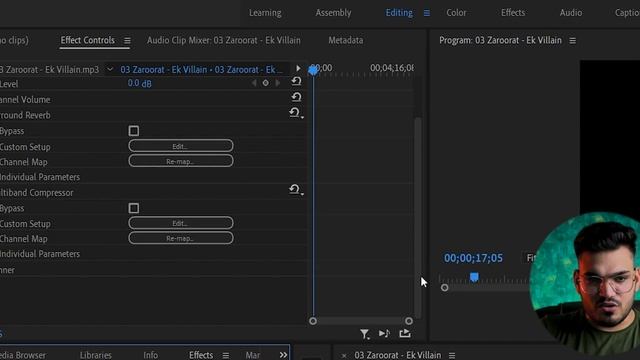This screenshot has width=640, height=360.
Task: Open the Effect Controls panel menu
Action: click(x=127, y=40)
